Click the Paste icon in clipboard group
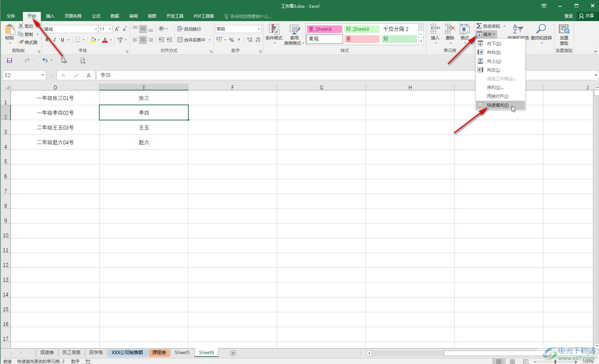Image resolution: width=599 pixels, height=364 pixels. (10, 30)
